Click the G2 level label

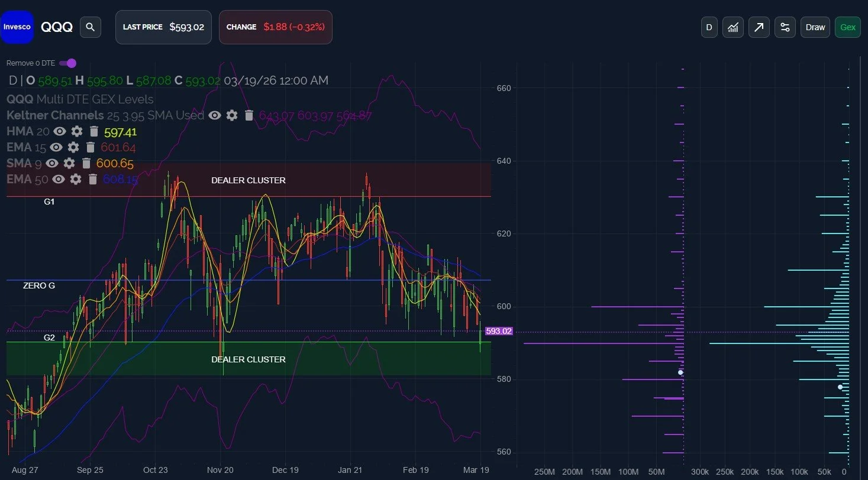click(x=49, y=338)
